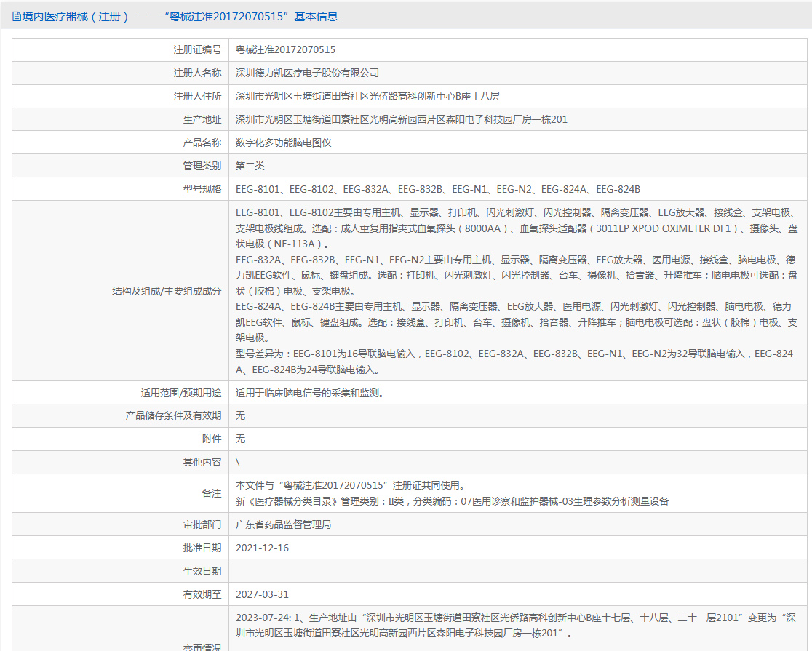Click the 产品名称 label
Image resolution: width=812 pixels, height=651 pixels.
202,143
